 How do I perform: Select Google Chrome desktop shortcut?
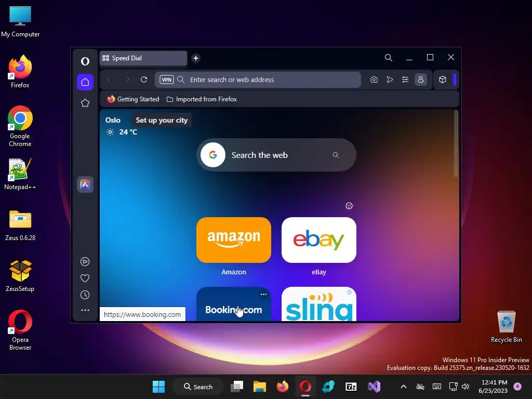pos(20,126)
